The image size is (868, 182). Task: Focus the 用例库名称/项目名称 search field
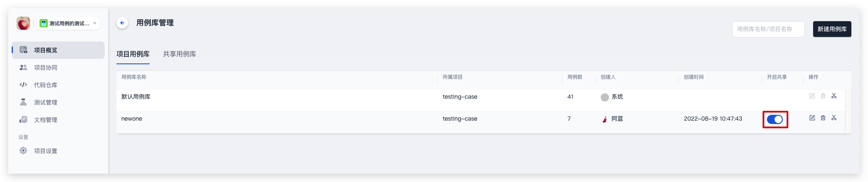tap(768, 29)
